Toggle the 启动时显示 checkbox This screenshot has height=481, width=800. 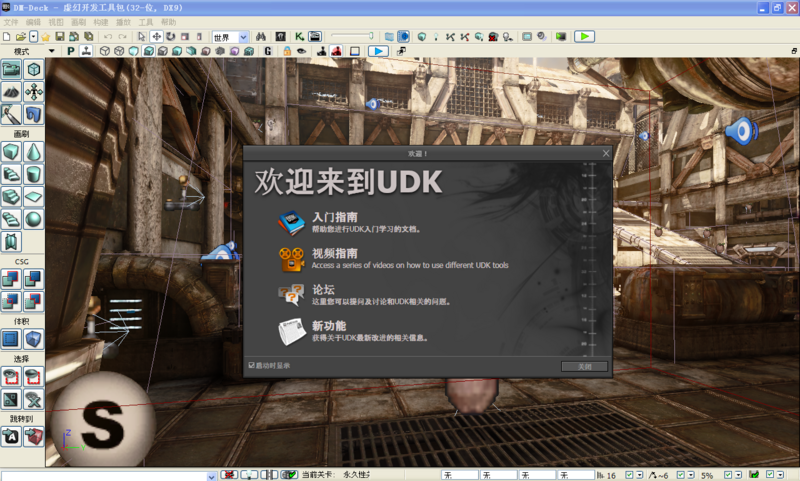pos(252,365)
